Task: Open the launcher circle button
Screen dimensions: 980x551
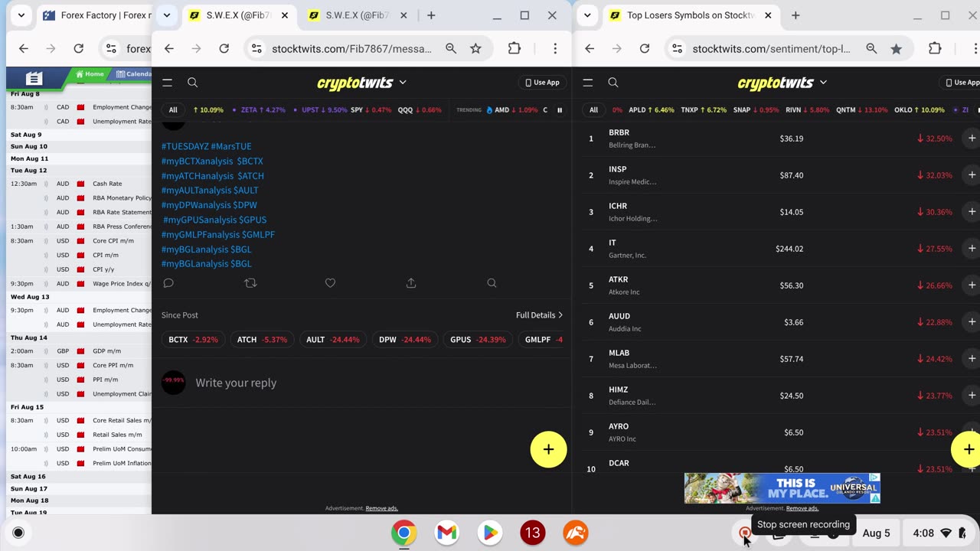Action: tap(18, 533)
